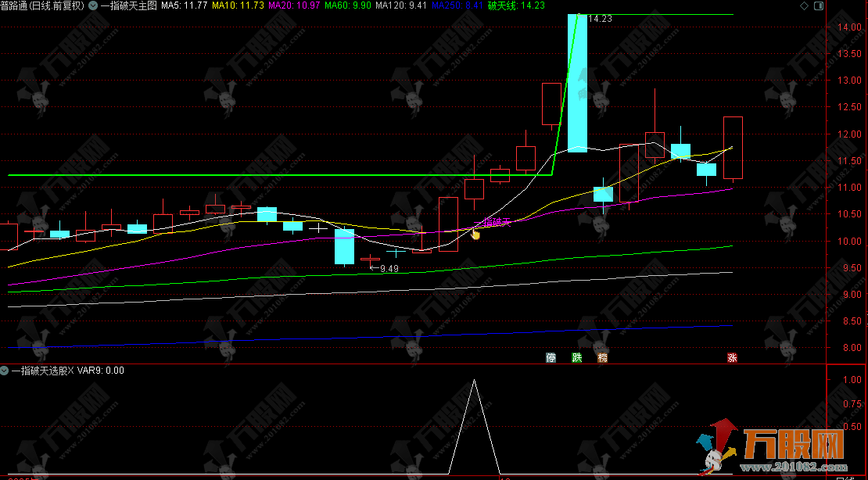Click the green 跌 event marker icon
868x480 pixels.
point(577,358)
